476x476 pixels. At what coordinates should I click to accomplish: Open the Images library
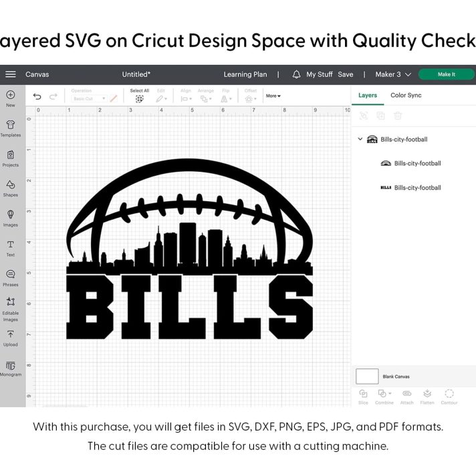click(10, 219)
